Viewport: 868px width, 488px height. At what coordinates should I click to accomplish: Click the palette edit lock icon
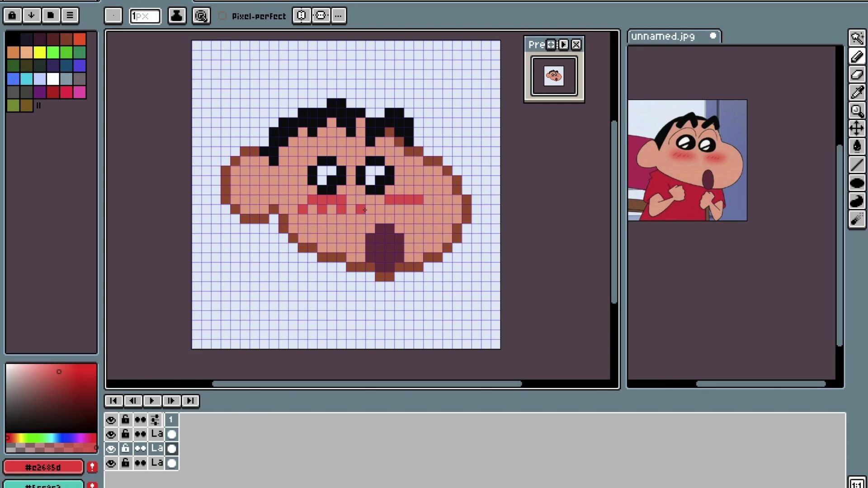click(12, 15)
